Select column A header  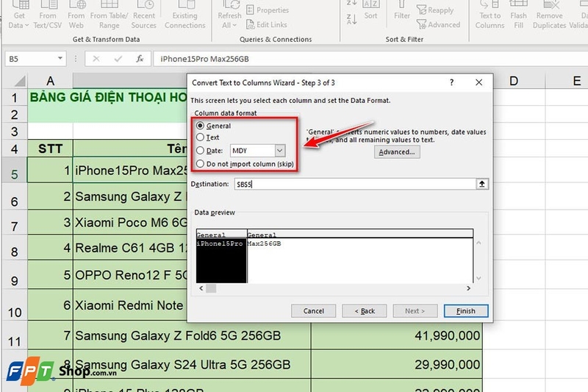click(x=50, y=81)
